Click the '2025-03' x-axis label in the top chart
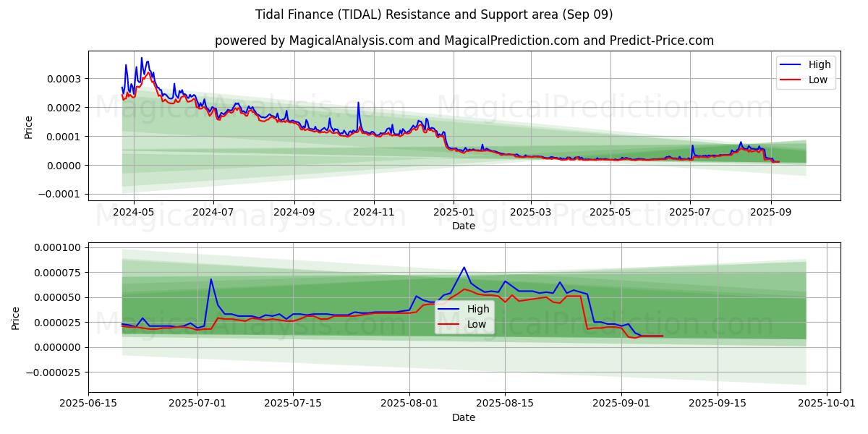Screen dimensions: 868x434 [530, 213]
